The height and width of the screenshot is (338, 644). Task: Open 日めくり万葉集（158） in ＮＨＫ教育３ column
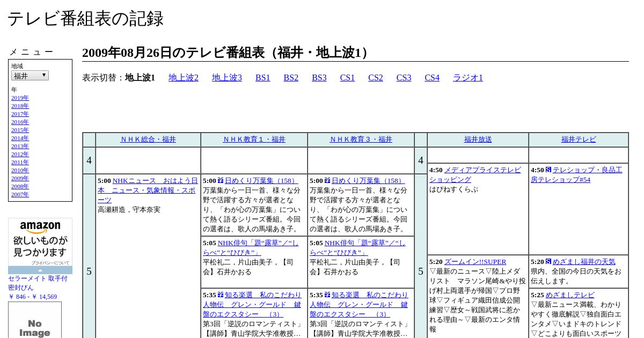click(x=368, y=181)
